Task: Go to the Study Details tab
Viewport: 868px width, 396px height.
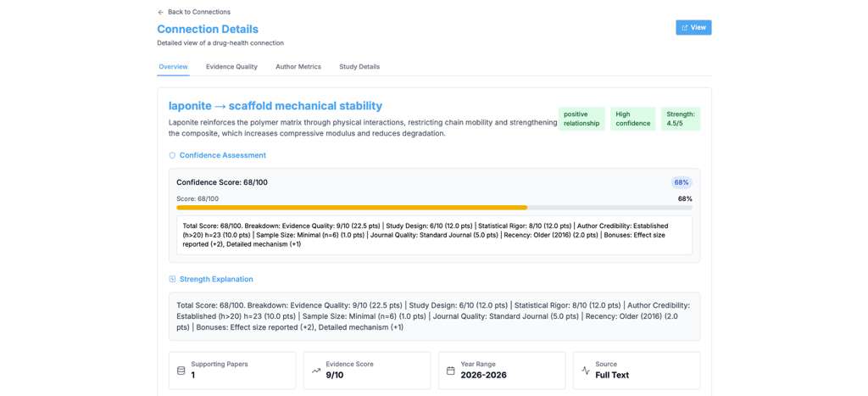Action: tap(359, 67)
